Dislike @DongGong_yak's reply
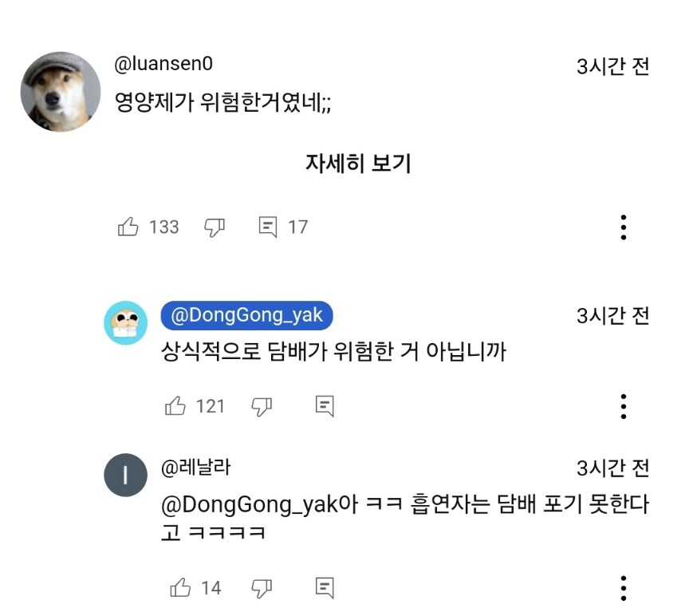This screenshot has width=689, height=616. pos(263,406)
